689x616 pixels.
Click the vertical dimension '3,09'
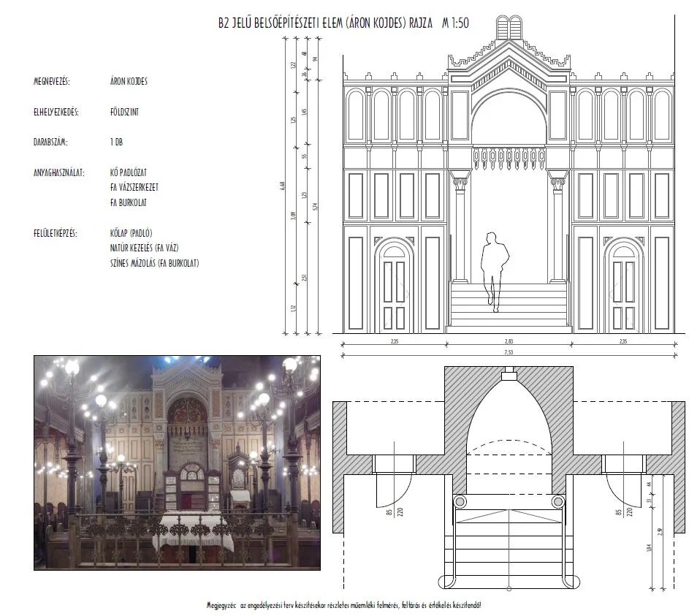click(x=294, y=216)
